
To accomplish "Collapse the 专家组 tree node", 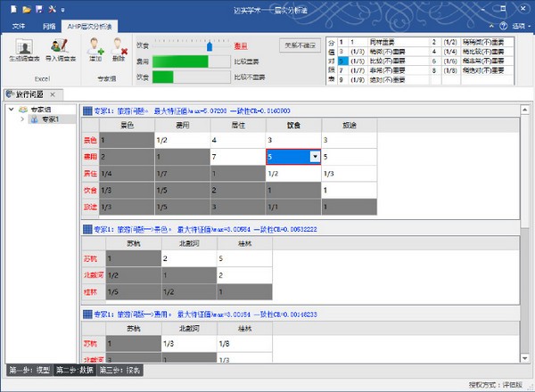I will coord(12,110).
